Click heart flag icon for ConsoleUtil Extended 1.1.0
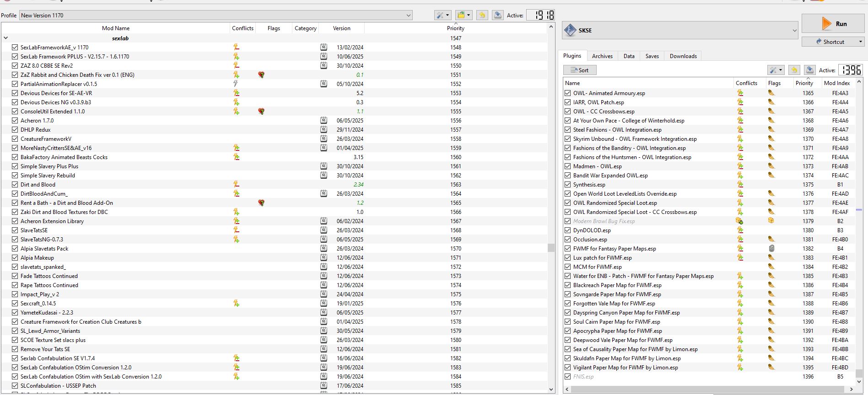The image size is (868, 395). (261, 111)
